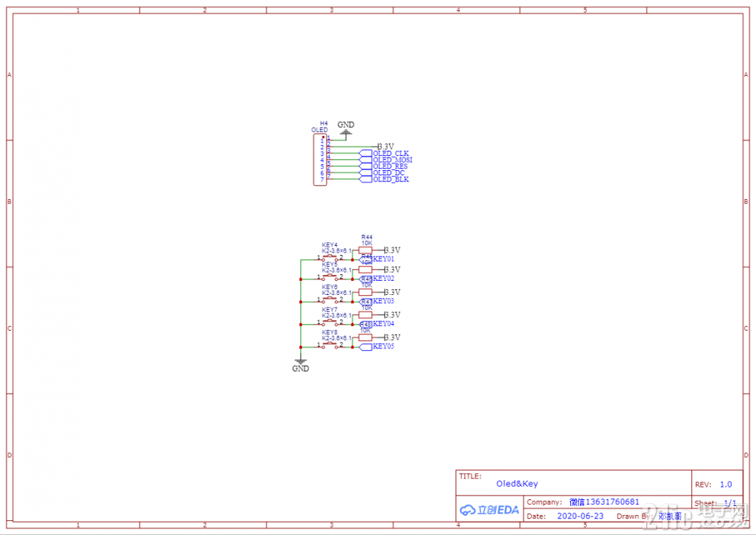
Task: Select the KEY5 push-button switch symbol
Action: click(330, 277)
